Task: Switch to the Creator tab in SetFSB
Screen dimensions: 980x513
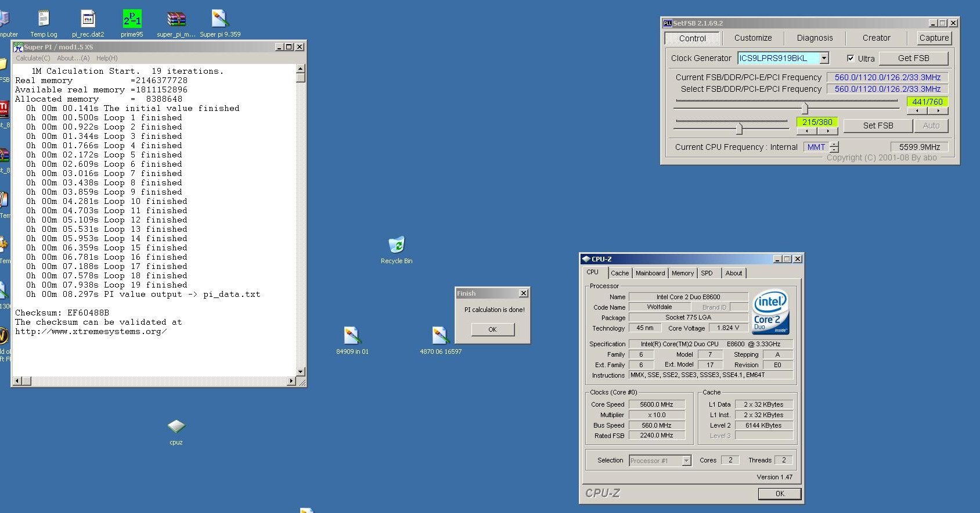Action: [876, 38]
